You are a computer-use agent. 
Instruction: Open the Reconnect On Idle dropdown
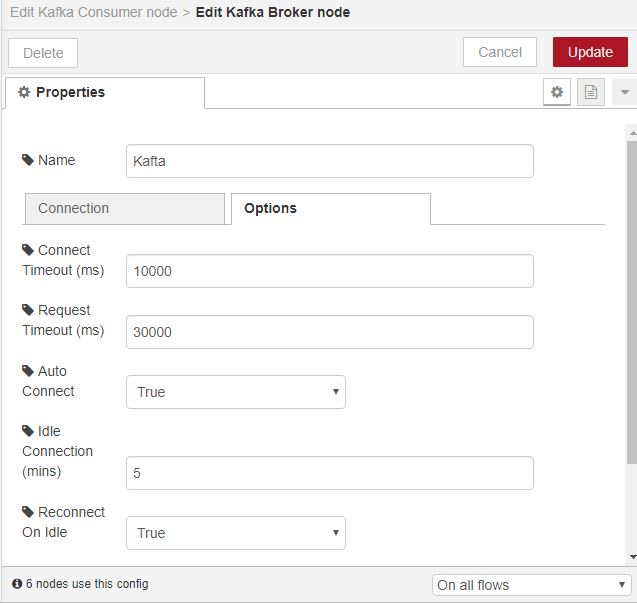point(236,533)
